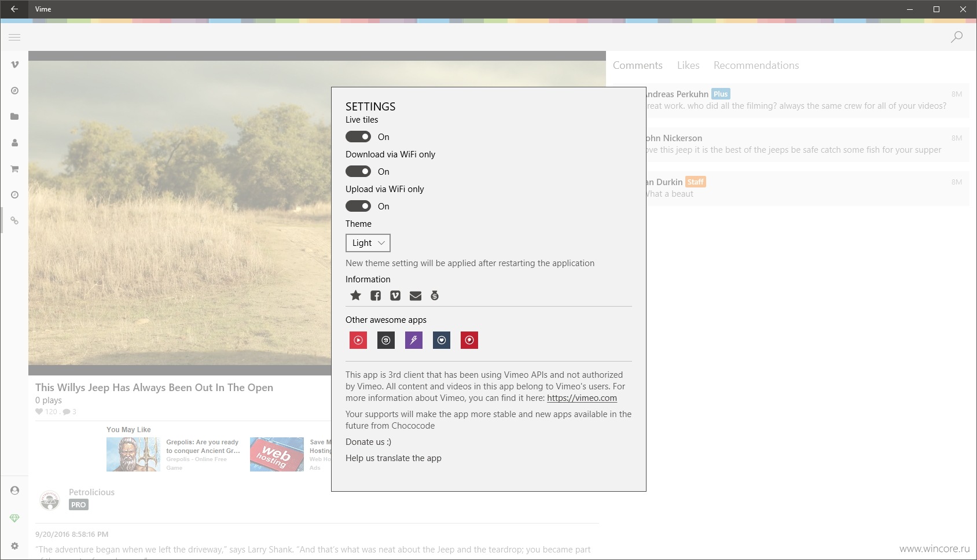The image size is (977, 560).
Task: Open the red play button app tile
Action: coord(358,340)
